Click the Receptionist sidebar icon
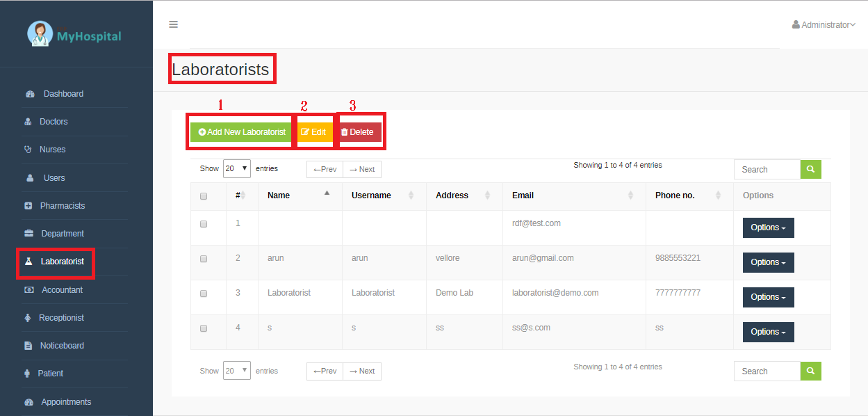Viewport: 868px width, 416px height. pyautogui.click(x=28, y=318)
